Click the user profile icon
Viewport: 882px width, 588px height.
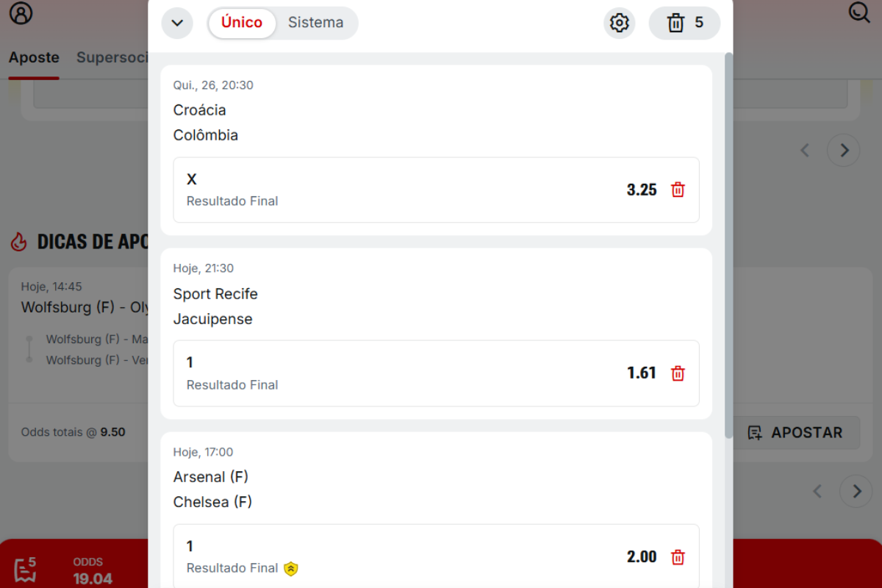coord(20,13)
